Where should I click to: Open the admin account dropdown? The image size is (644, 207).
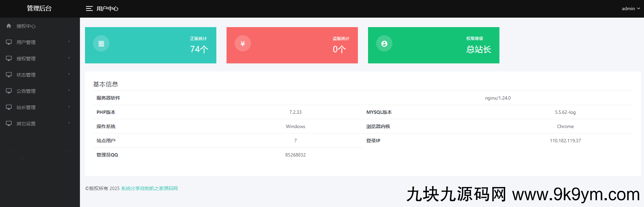pyautogui.click(x=630, y=8)
